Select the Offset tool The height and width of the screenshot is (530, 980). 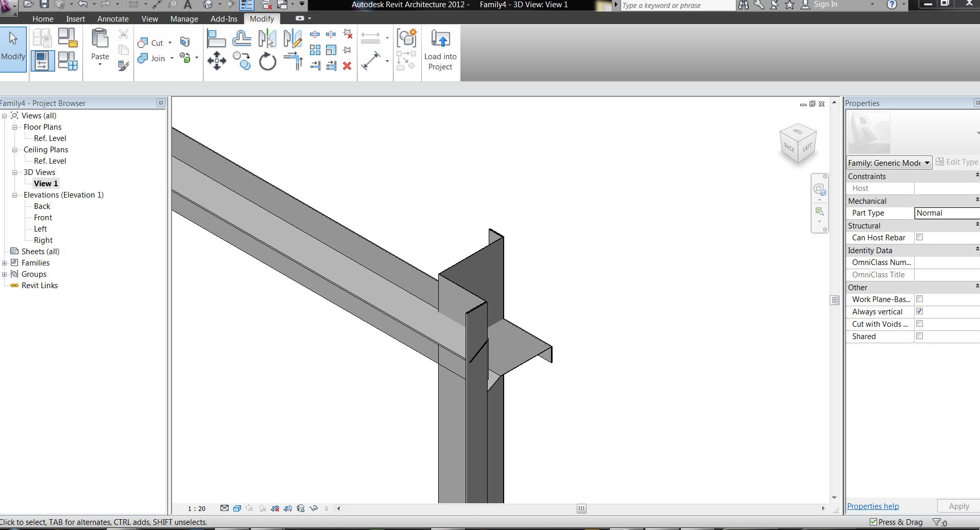[242, 39]
